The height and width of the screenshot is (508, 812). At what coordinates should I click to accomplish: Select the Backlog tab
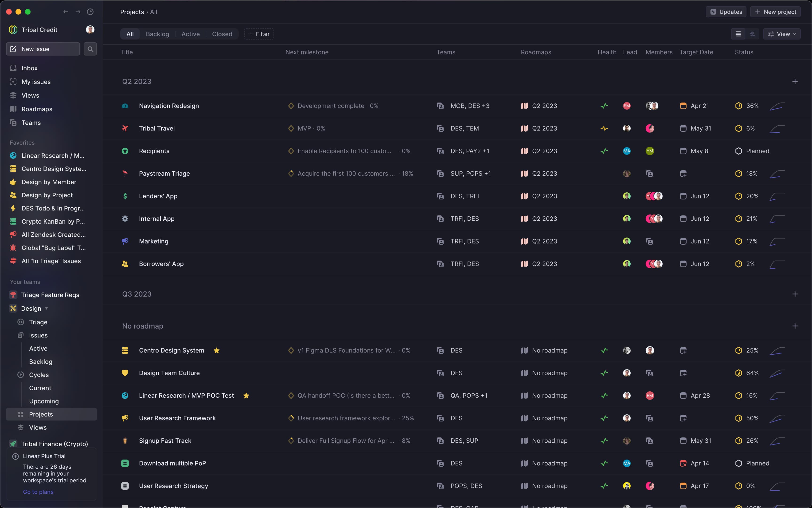(157, 34)
